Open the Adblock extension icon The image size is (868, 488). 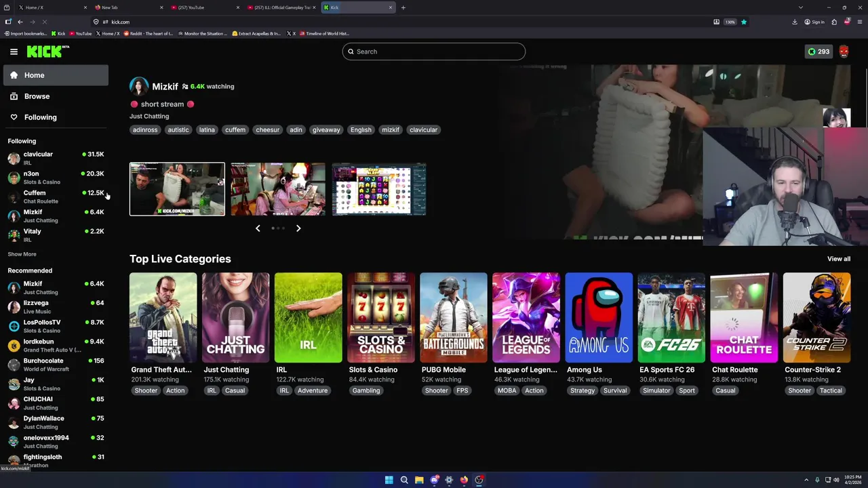coord(847,22)
